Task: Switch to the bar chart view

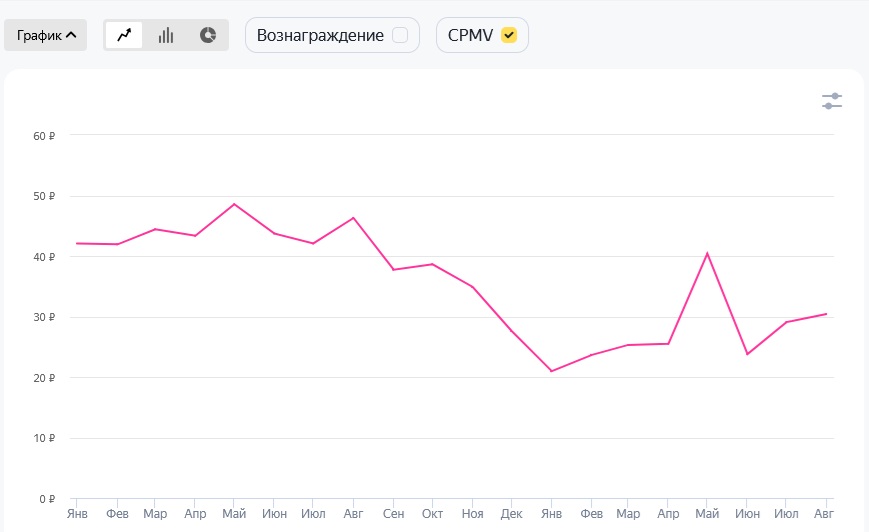Action: 166,35
